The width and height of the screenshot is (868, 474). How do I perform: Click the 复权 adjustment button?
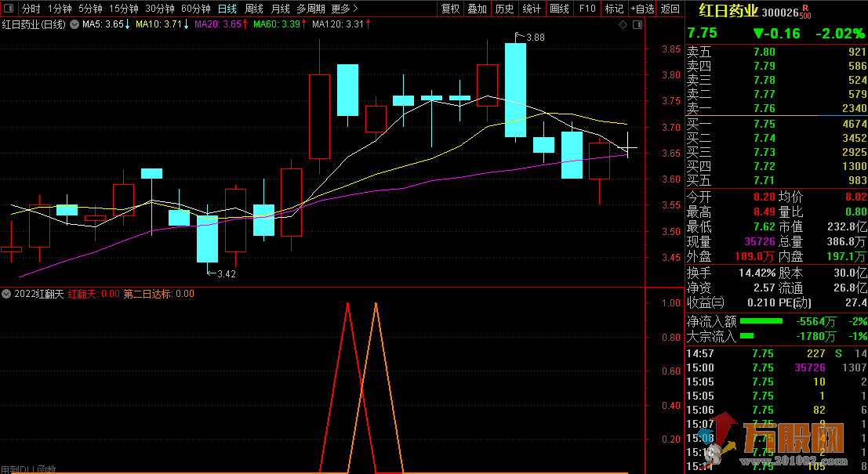pyautogui.click(x=451, y=9)
